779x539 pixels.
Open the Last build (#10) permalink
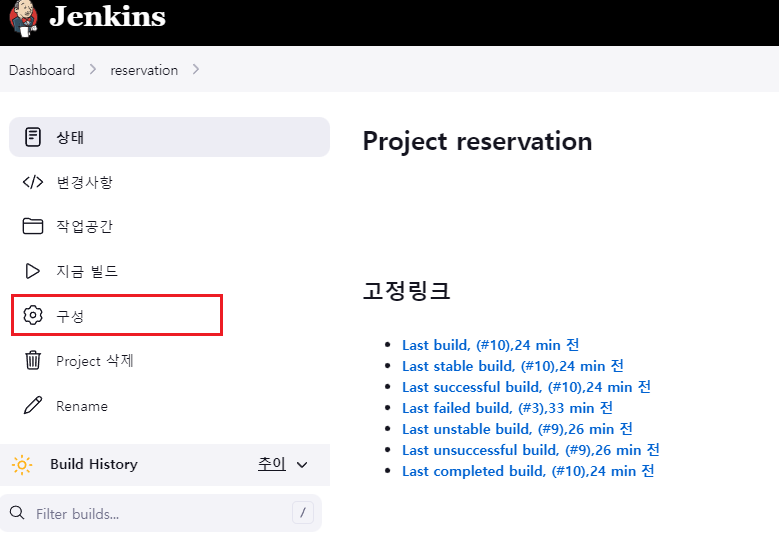click(490, 345)
